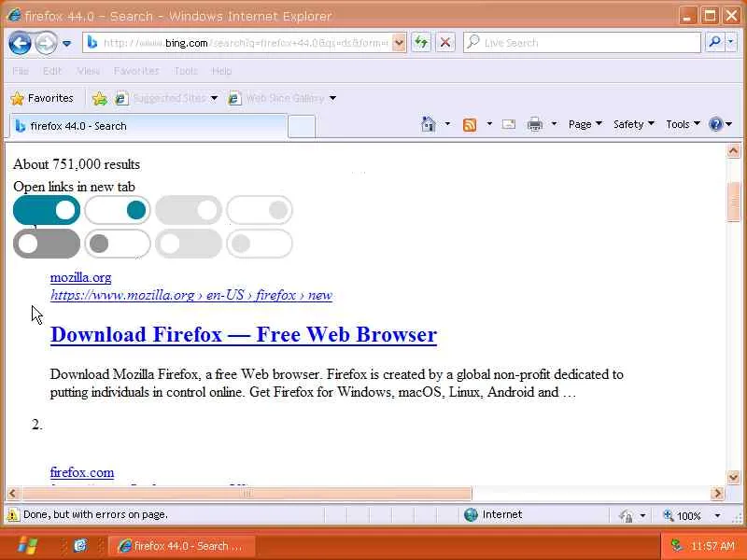The width and height of the screenshot is (747, 560).
Task: Expand the Print options dropdown arrow
Action: click(x=554, y=124)
